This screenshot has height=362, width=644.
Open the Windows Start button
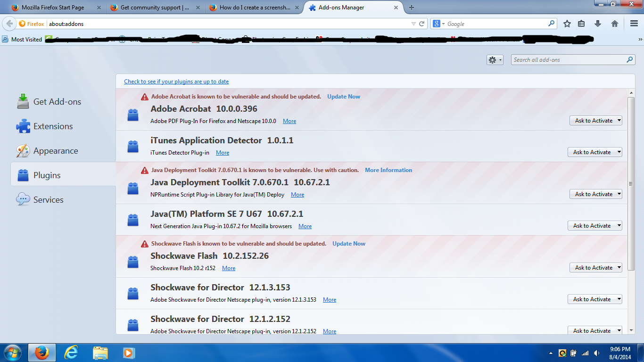(12, 353)
